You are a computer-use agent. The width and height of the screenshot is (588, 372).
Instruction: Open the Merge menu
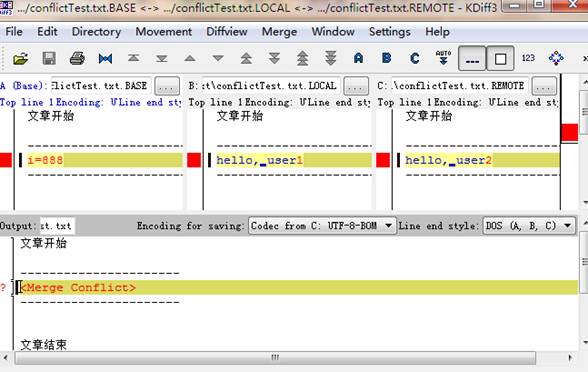[x=279, y=32]
